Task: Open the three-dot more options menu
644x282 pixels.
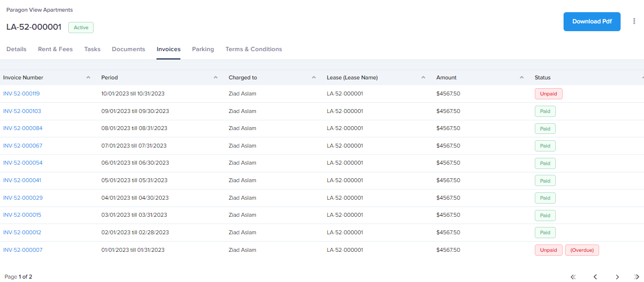Action: [634, 21]
